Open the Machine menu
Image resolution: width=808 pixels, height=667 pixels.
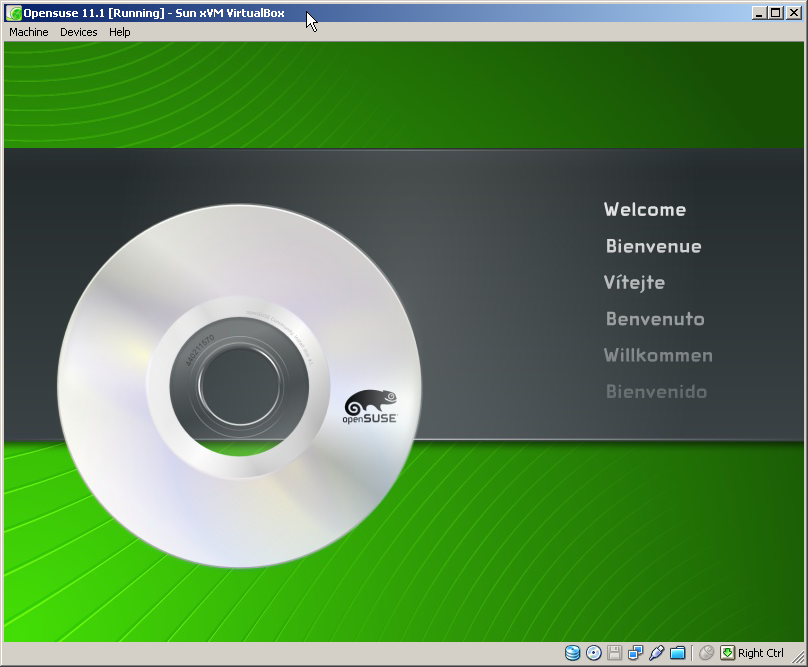pos(29,32)
